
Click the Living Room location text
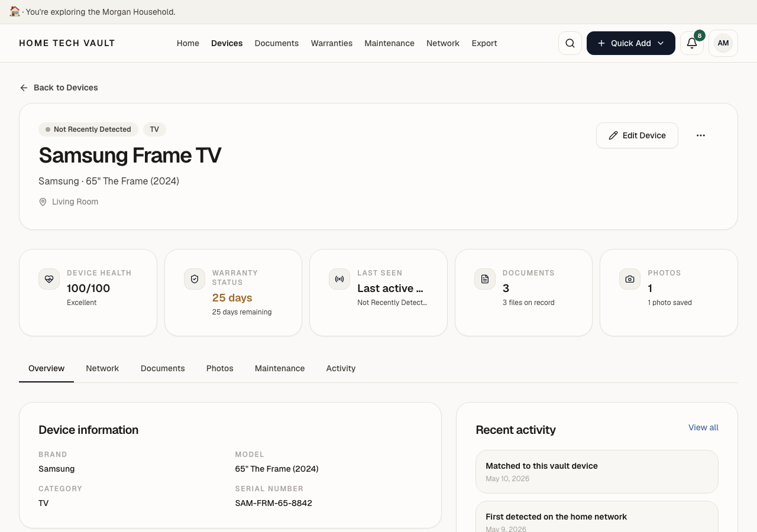(75, 202)
